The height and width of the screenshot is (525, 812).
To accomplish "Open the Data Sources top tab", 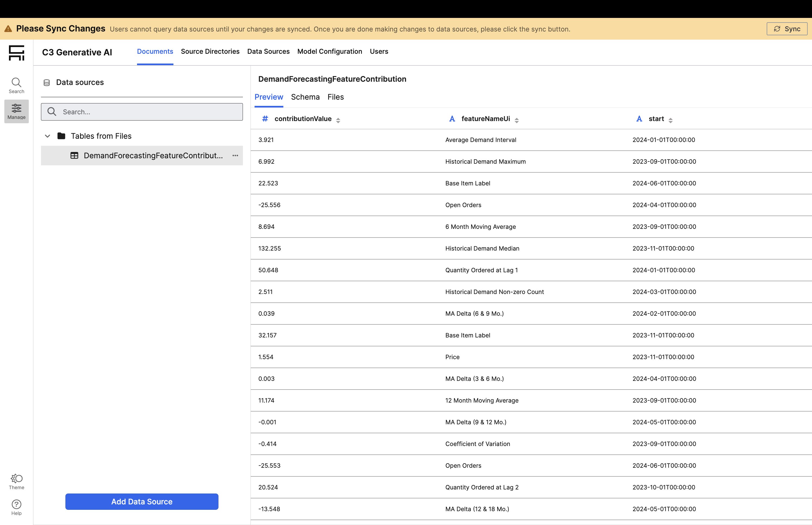I will (x=268, y=52).
